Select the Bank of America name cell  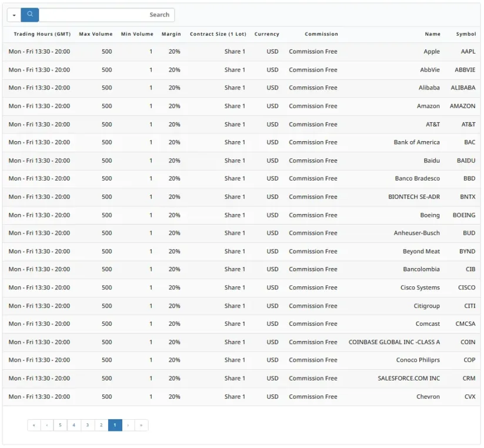point(417,142)
